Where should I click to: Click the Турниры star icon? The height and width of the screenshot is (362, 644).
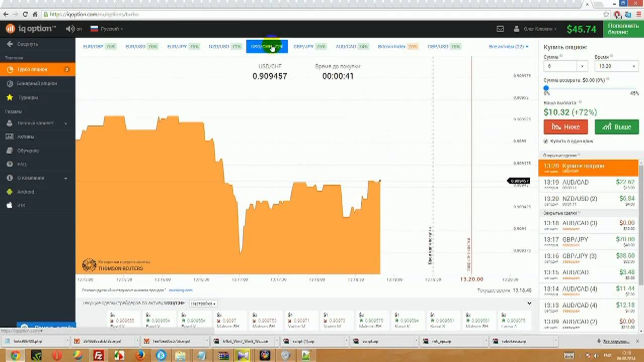pos(10,98)
